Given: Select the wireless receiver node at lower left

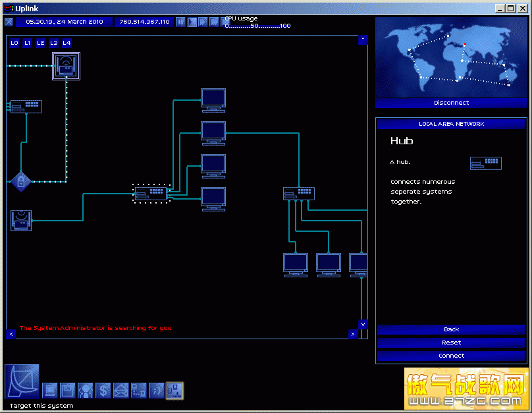Looking at the screenshot, I should click(x=21, y=221).
